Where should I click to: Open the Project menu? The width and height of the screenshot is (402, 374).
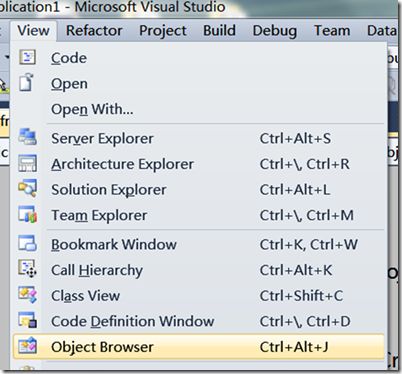(163, 31)
